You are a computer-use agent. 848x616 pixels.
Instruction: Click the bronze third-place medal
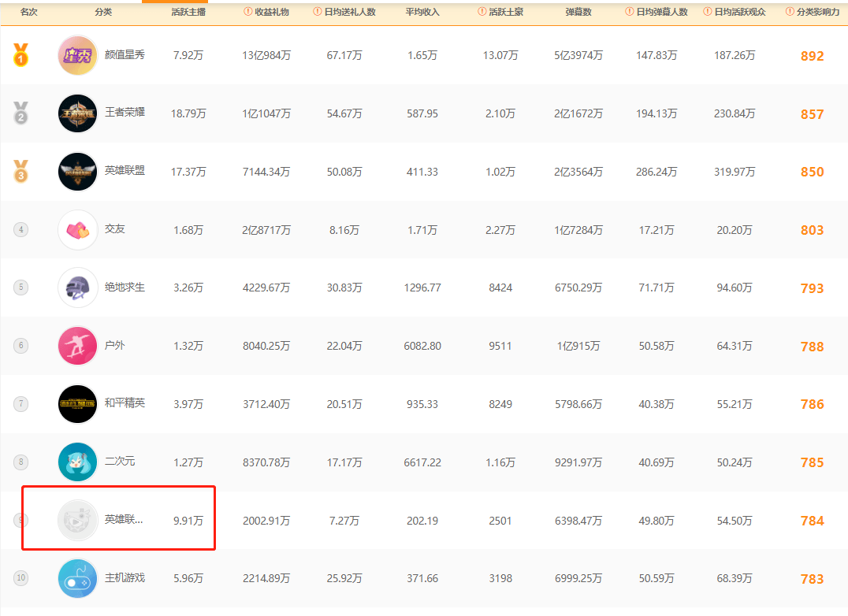point(20,171)
